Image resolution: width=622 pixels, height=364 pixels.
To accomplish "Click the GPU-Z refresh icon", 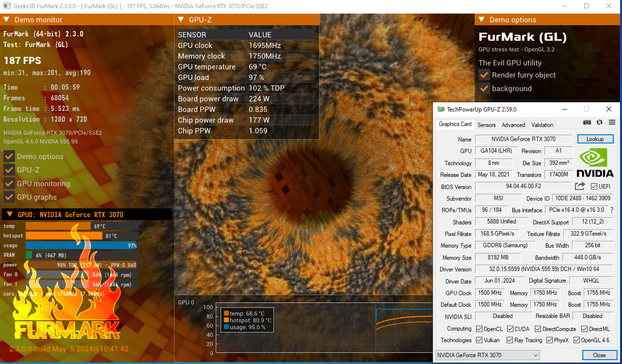I will point(600,123).
